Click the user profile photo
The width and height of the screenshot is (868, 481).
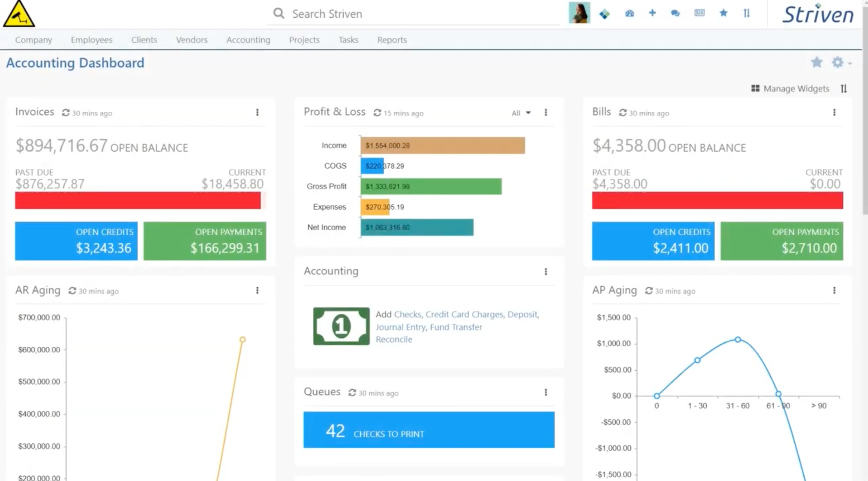pyautogui.click(x=580, y=13)
